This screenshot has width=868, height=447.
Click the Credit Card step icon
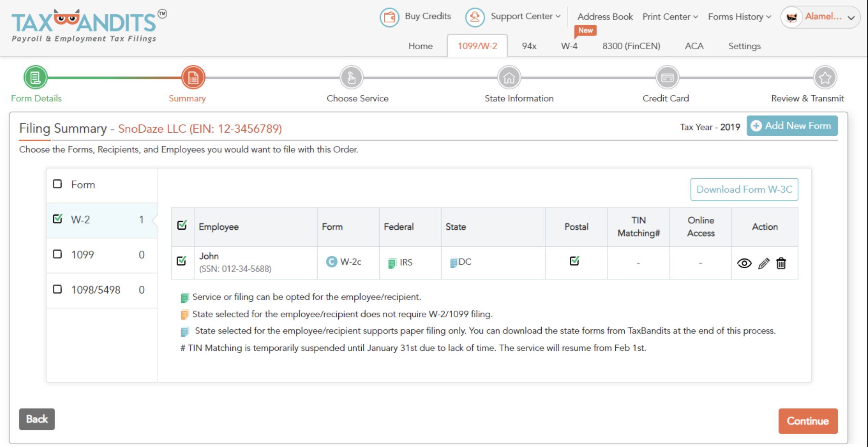667,77
